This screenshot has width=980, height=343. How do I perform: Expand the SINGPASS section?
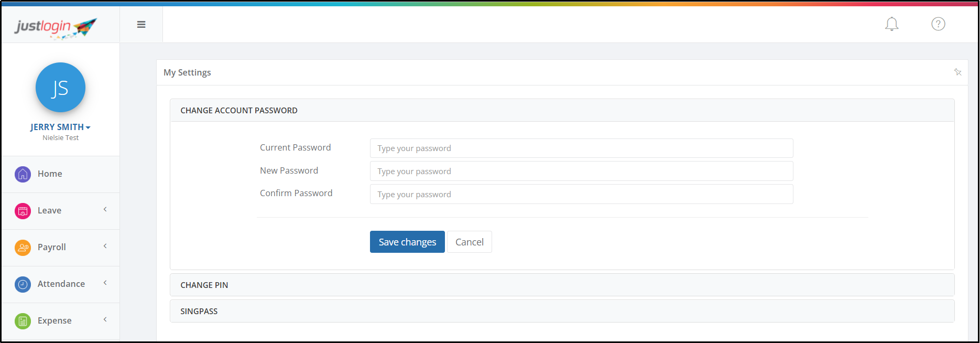562,311
